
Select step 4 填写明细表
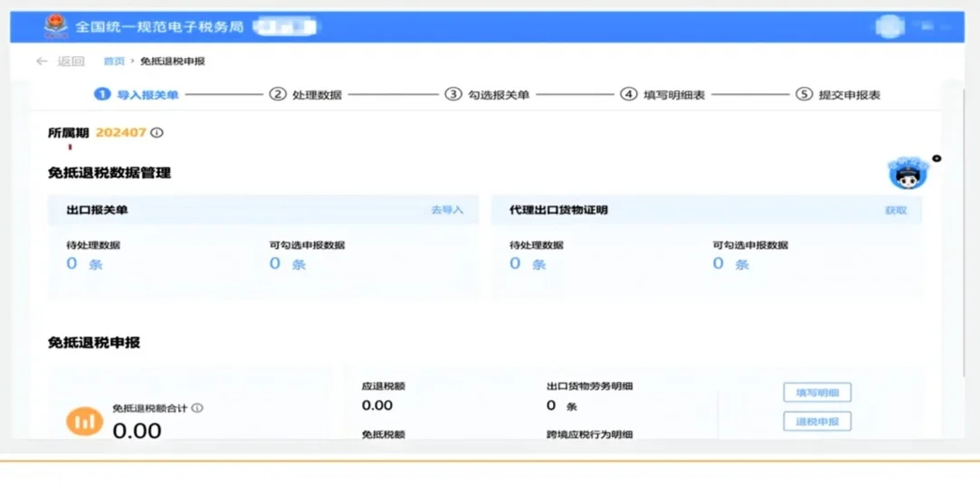point(662,94)
